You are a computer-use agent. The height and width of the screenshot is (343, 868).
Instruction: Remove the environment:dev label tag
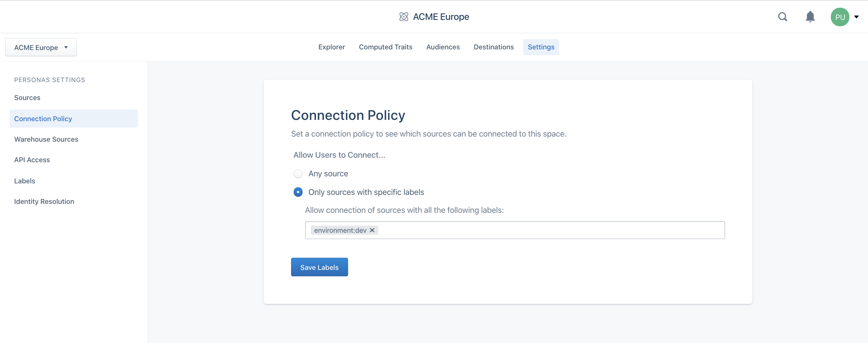click(x=372, y=230)
